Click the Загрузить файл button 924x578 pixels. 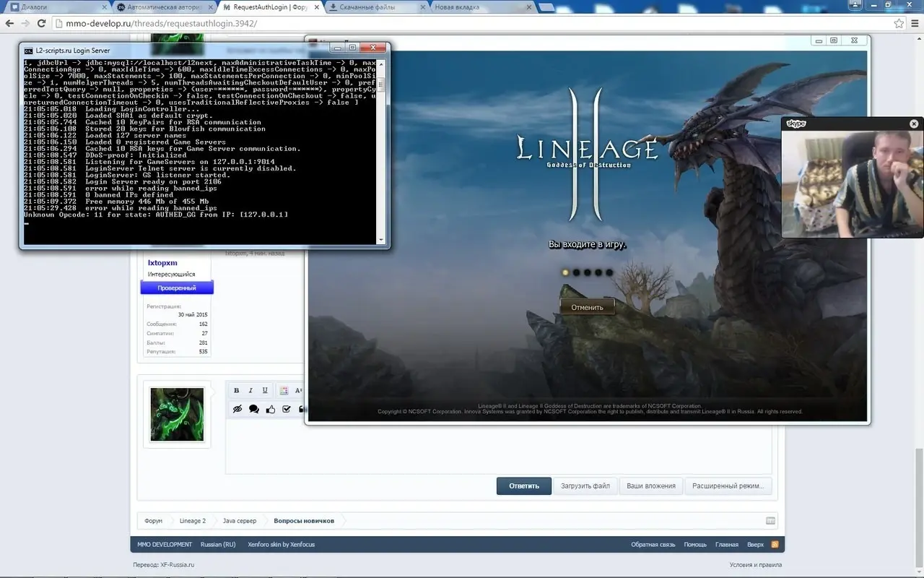coord(585,486)
